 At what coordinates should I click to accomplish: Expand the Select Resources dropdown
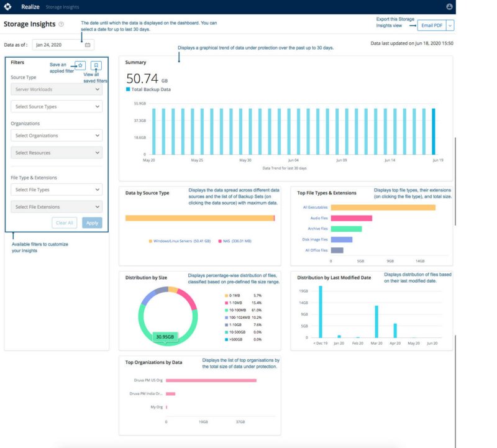click(56, 152)
